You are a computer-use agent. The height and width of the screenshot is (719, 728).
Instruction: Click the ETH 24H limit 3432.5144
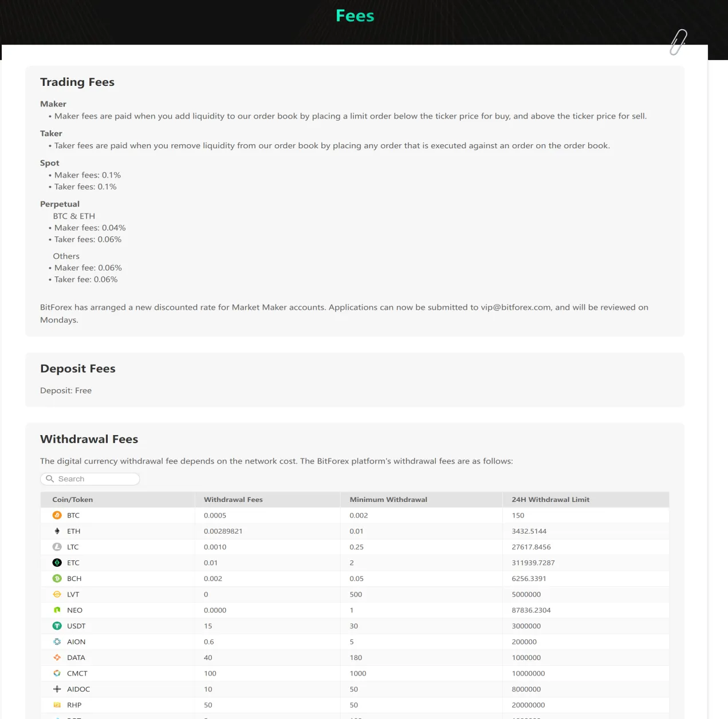coord(529,531)
